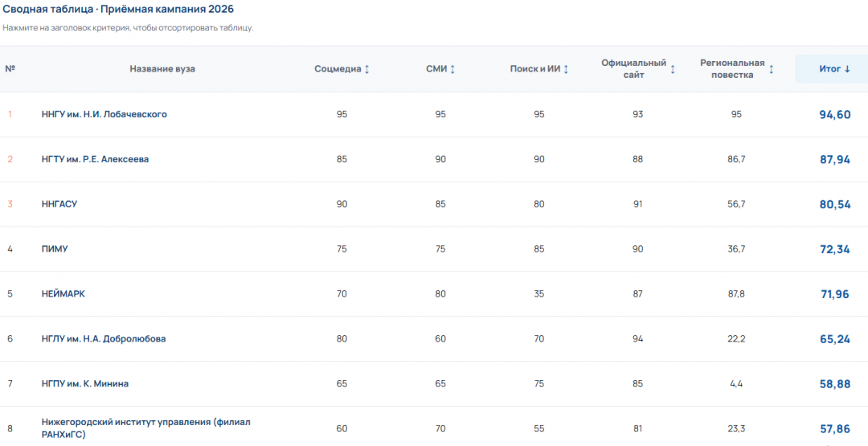Image resolution: width=868 pixels, height=446 pixels.
Task: Click regional value 4,4 for НГПУ
Action: tap(736, 383)
